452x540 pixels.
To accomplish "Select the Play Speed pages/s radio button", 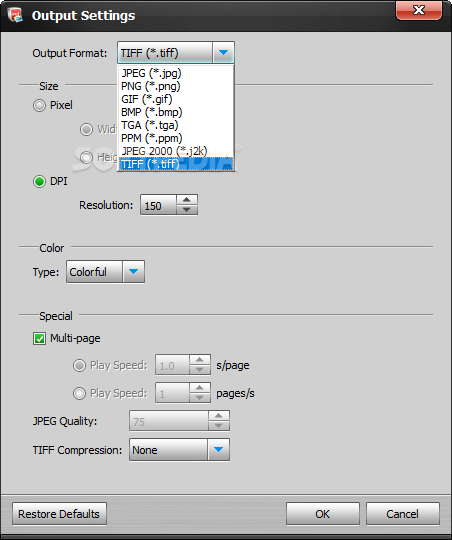I will (79, 393).
